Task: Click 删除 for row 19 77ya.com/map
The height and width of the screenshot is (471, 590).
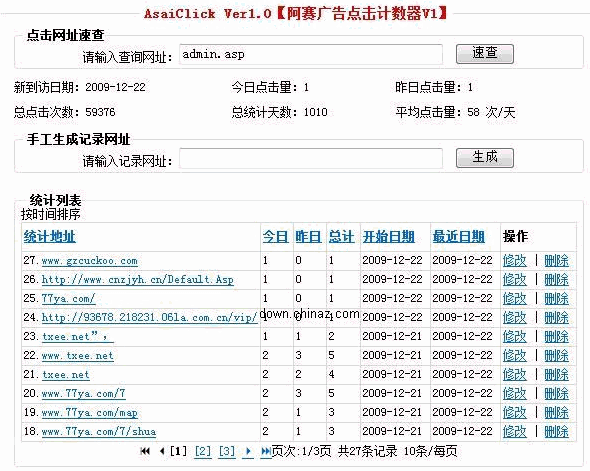Action: point(557,412)
